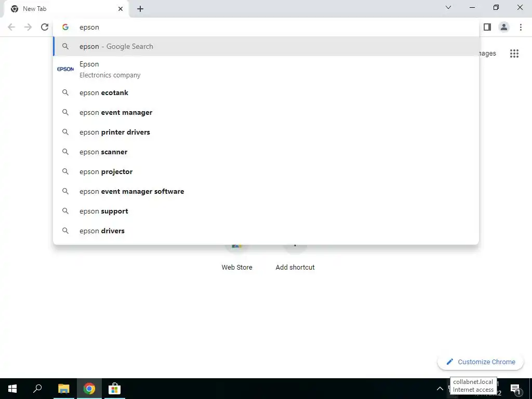Viewport: 532px width, 399px height.
Task: Select Epson Electronics company suggestion
Action: tap(266, 70)
